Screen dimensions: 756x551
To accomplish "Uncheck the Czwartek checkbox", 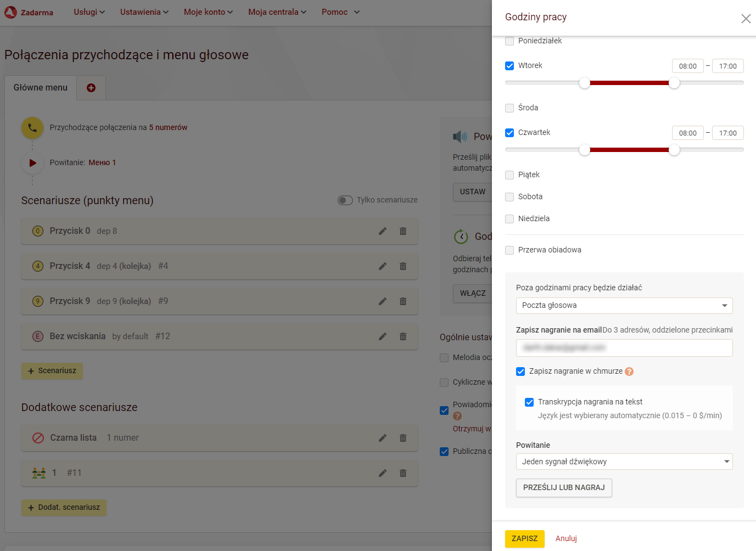I will coord(509,133).
